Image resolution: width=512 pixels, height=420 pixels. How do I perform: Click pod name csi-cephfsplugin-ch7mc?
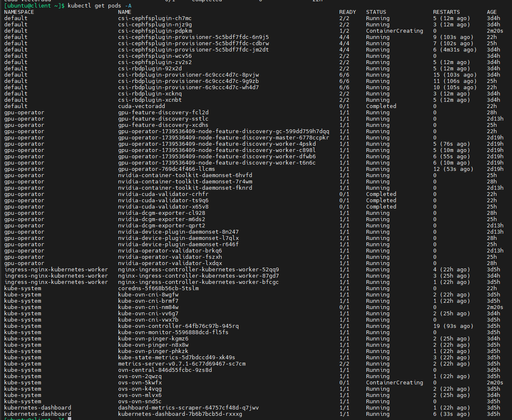point(155,18)
